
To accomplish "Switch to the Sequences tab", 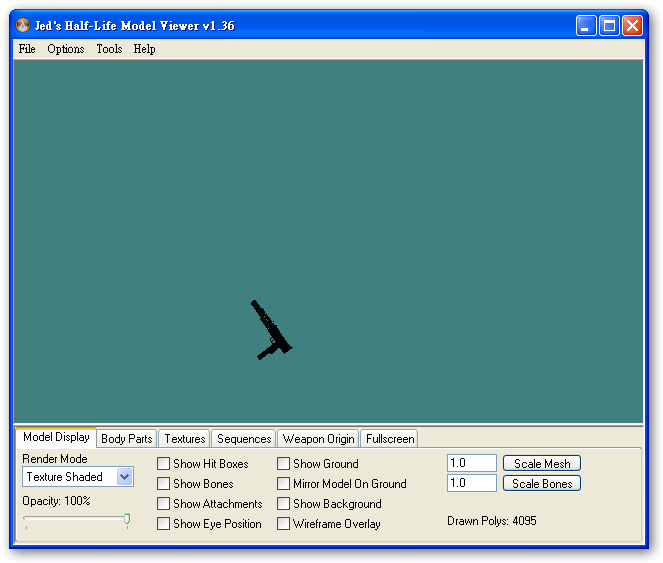I will pyautogui.click(x=244, y=439).
